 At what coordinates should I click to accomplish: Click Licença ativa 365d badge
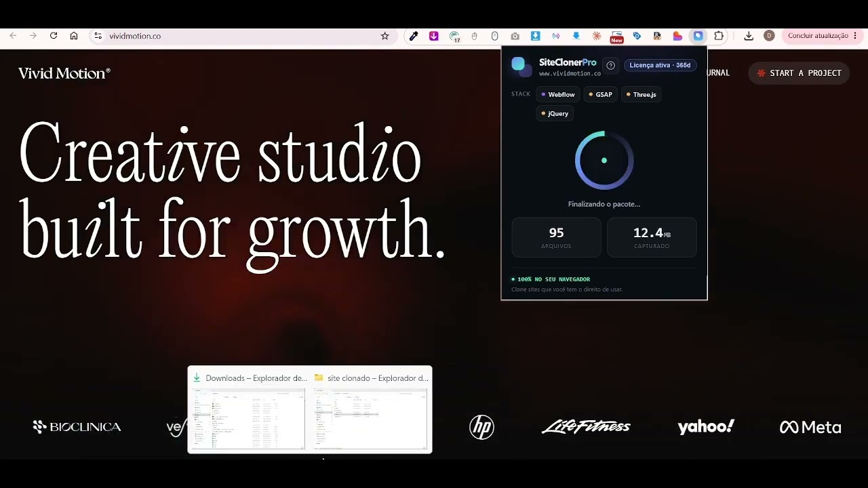pos(660,65)
